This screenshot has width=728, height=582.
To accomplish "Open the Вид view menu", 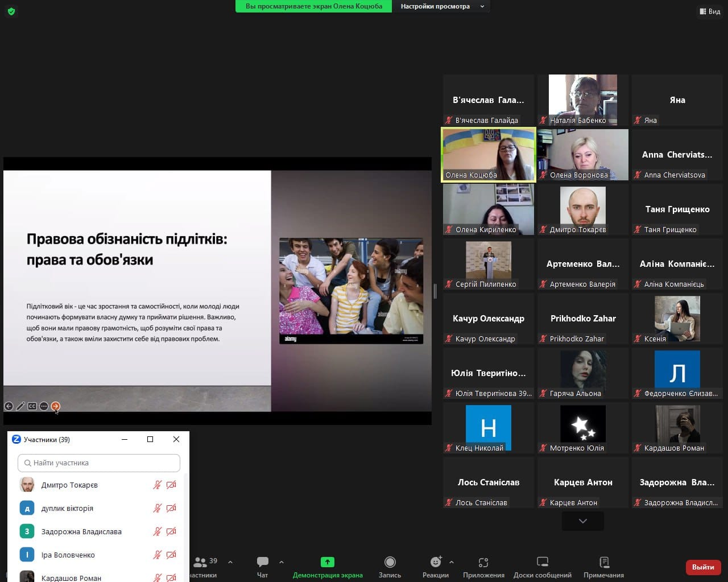I will tap(710, 11).
